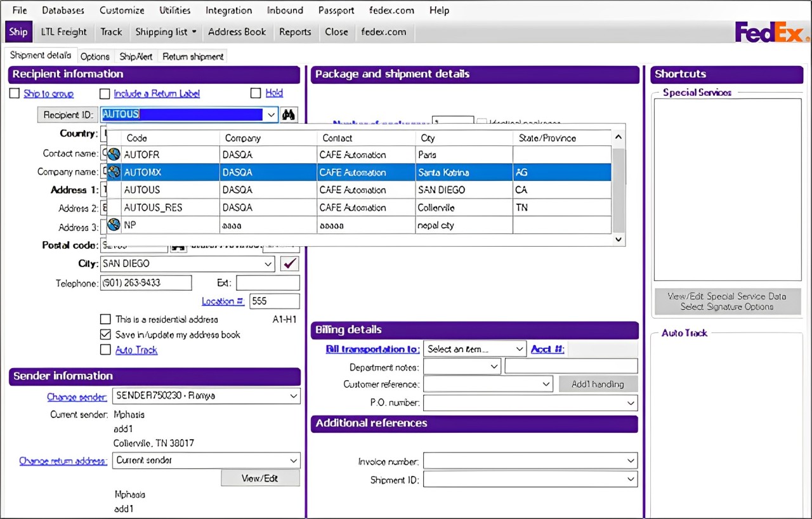The height and width of the screenshot is (519, 812).
Task: Expand the Department notes dropdown
Action: 494,366
